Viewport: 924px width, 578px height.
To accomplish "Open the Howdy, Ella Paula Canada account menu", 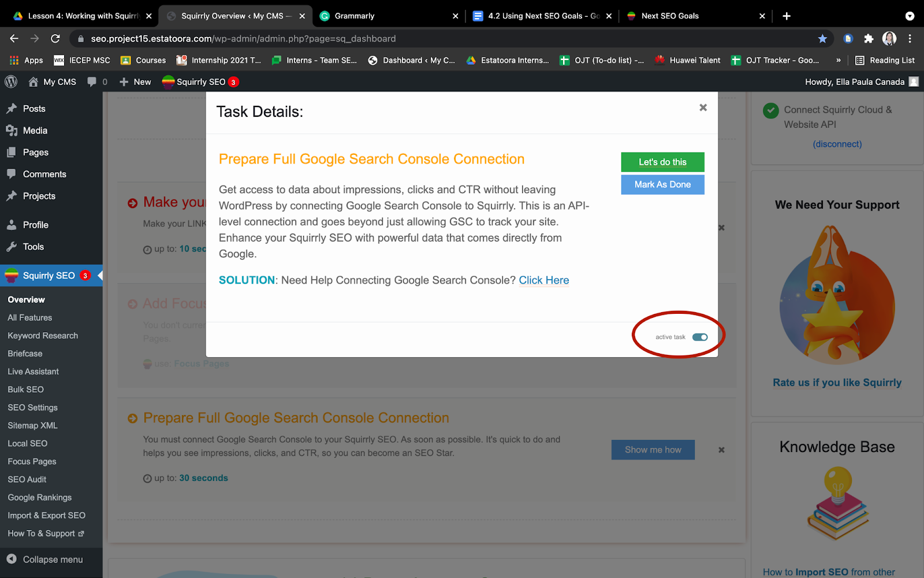I will click(862, 82).
